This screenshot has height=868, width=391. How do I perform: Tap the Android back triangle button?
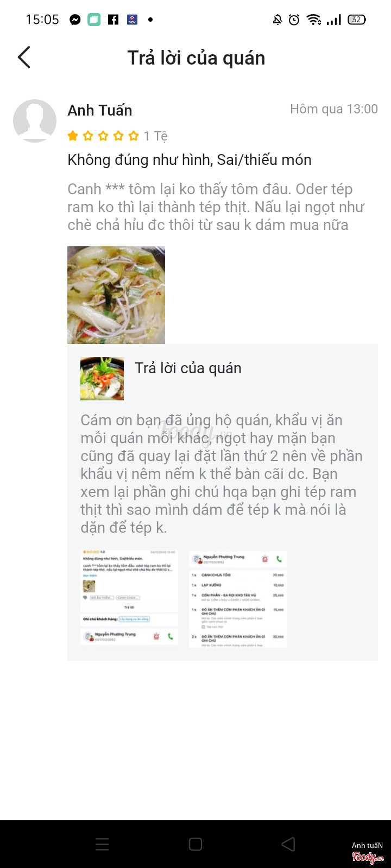(x=288, y=844)
